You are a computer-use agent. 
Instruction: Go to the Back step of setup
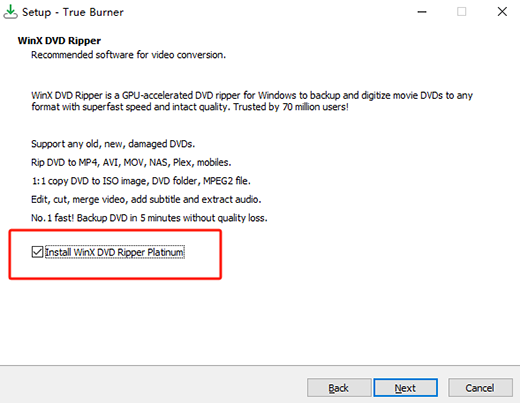339,388
